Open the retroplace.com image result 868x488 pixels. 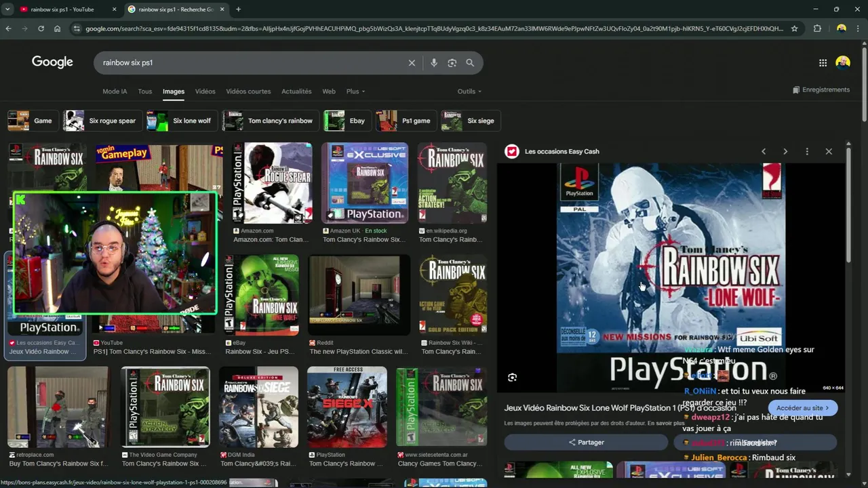coord(58,407)
